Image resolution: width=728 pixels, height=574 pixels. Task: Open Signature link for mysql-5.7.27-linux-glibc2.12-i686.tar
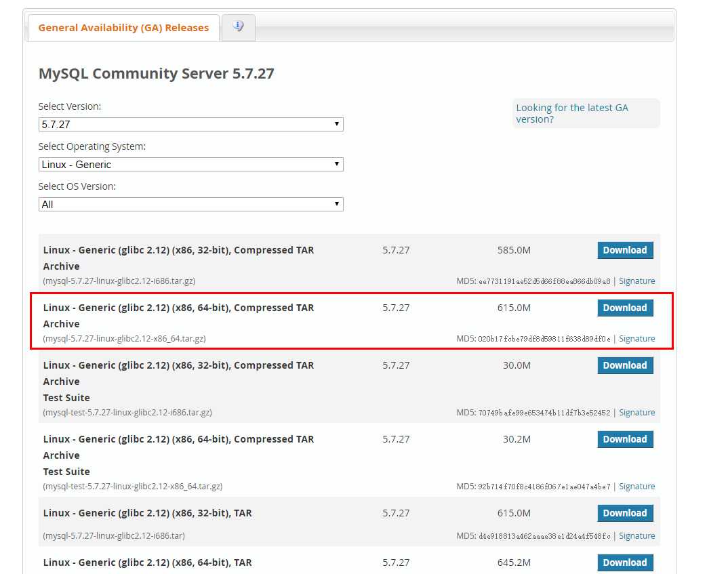[637, 535]
